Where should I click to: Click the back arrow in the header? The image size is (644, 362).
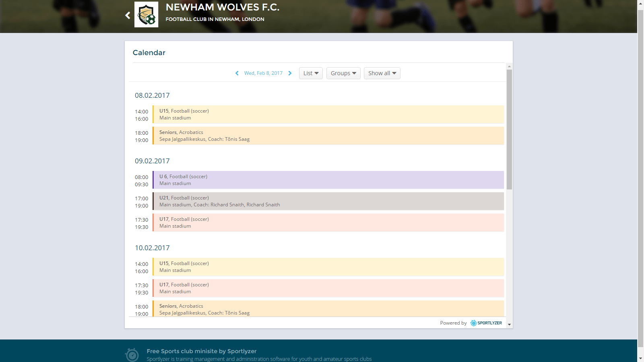128,15
